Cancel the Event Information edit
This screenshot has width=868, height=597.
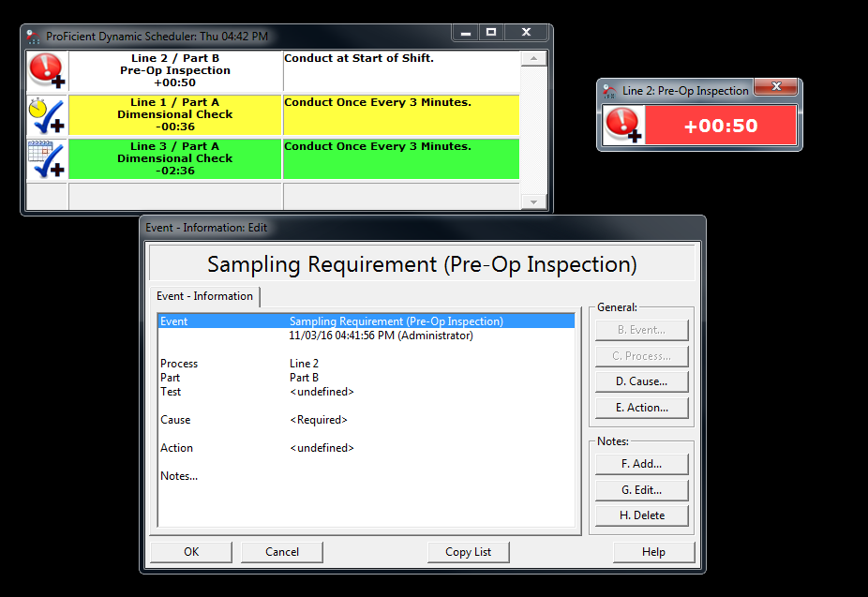coord(282,552)
